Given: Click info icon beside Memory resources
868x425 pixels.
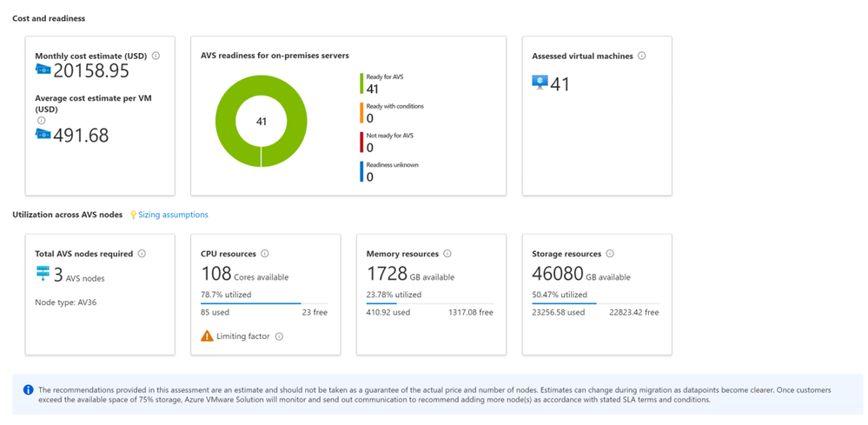Looking at the screenshot, I should point(447,254).
